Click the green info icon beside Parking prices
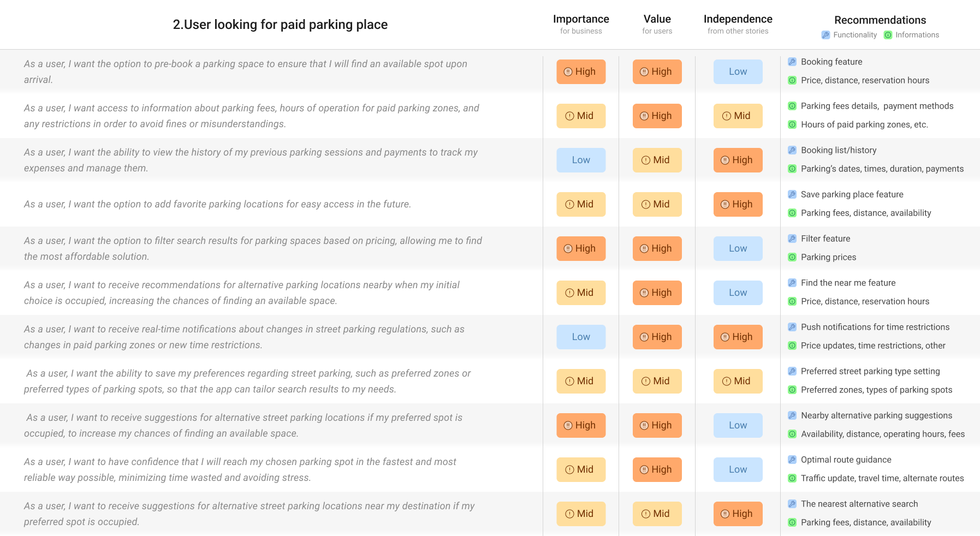This screenshot has width=980, height=536. (x=792, y=257)
